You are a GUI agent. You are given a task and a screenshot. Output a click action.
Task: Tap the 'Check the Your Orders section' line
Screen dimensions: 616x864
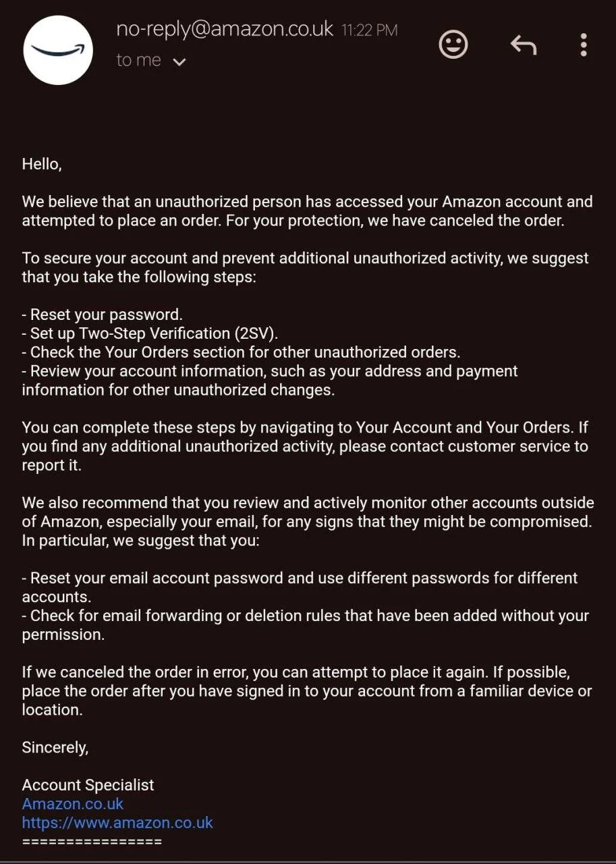pos(241,352)
